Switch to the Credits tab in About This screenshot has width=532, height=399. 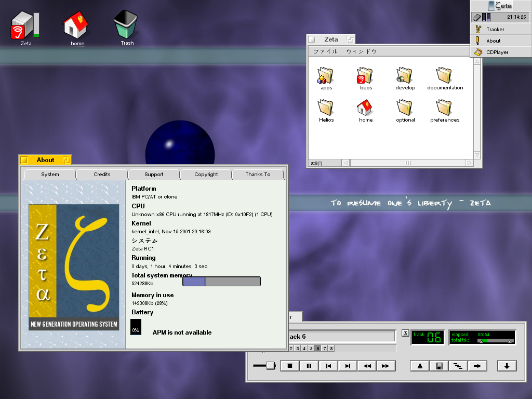102,175
